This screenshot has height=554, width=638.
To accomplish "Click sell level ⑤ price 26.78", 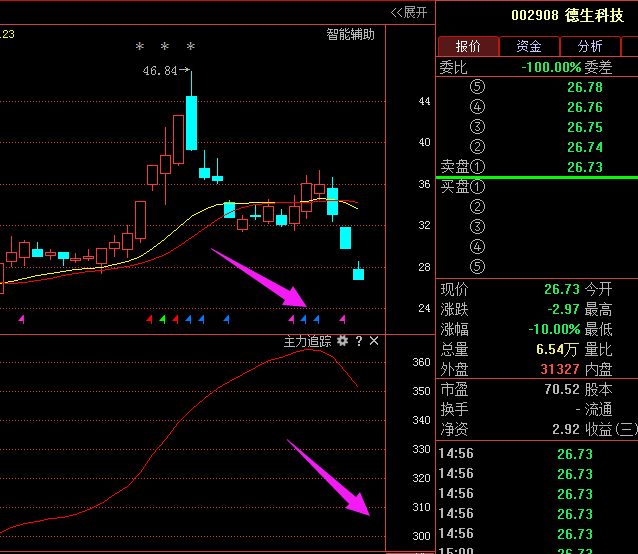I will (584, 87).
